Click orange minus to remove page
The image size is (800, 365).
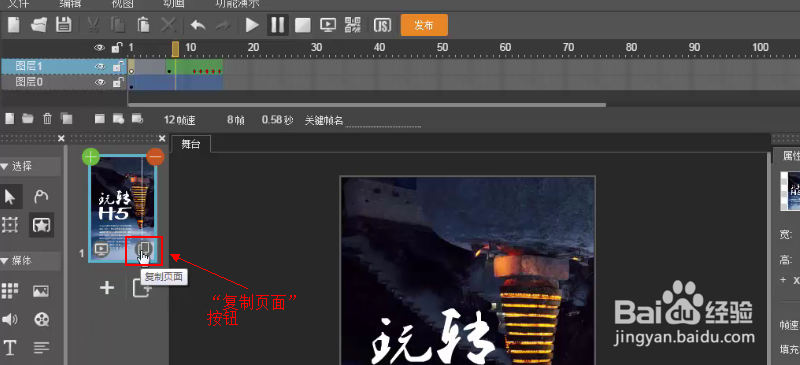coord(155,157)
